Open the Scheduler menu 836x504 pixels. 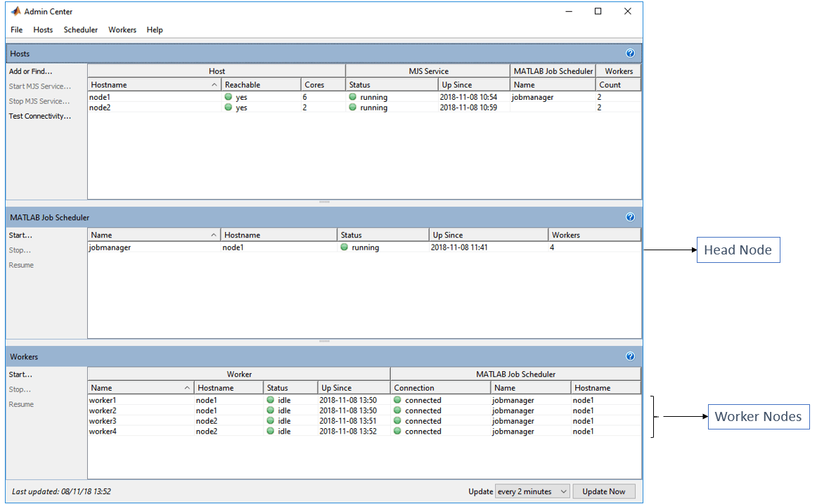(x=81, y=30)
